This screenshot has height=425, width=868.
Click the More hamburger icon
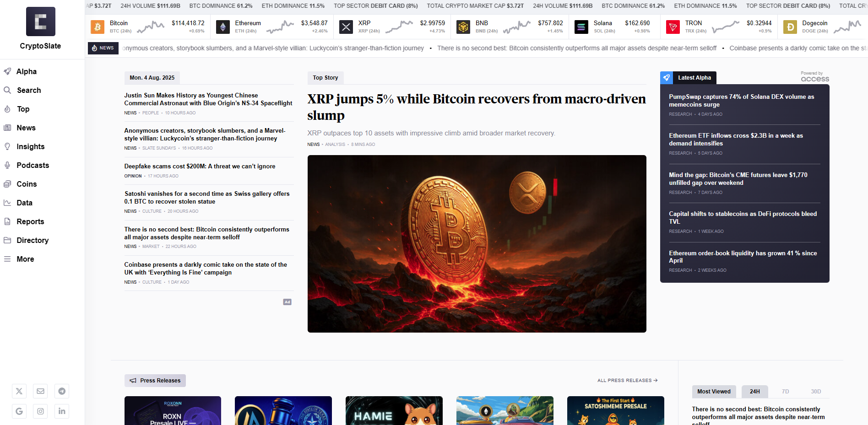[x=7, y=259]
